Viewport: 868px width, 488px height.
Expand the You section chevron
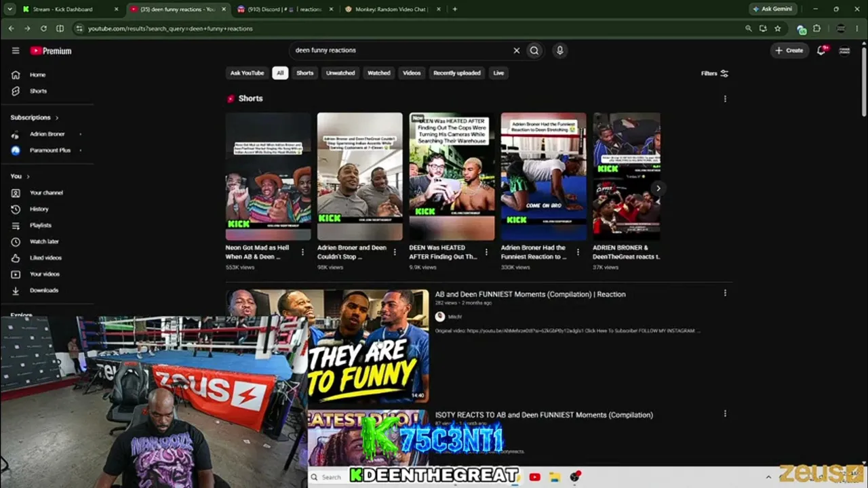pos(28,176)
